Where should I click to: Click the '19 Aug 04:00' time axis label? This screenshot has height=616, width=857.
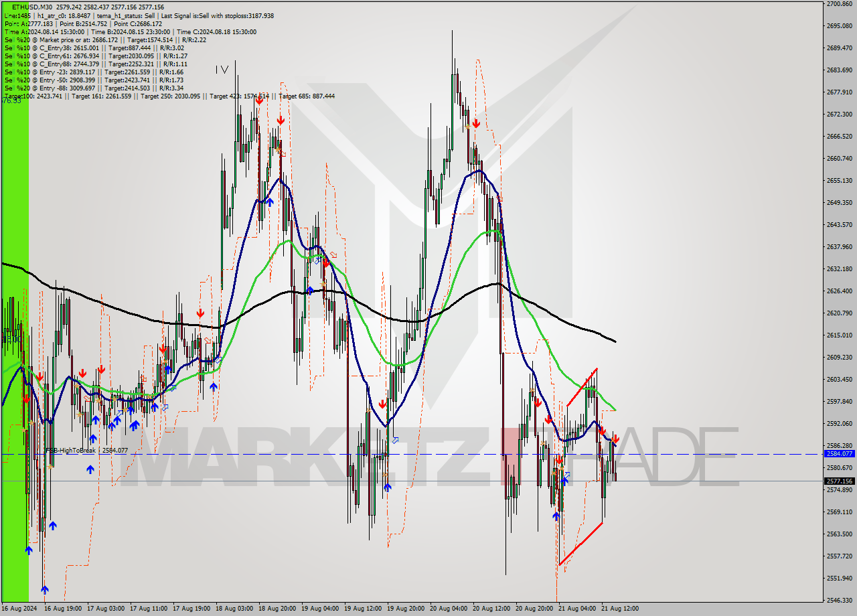[x=320, y=609]
